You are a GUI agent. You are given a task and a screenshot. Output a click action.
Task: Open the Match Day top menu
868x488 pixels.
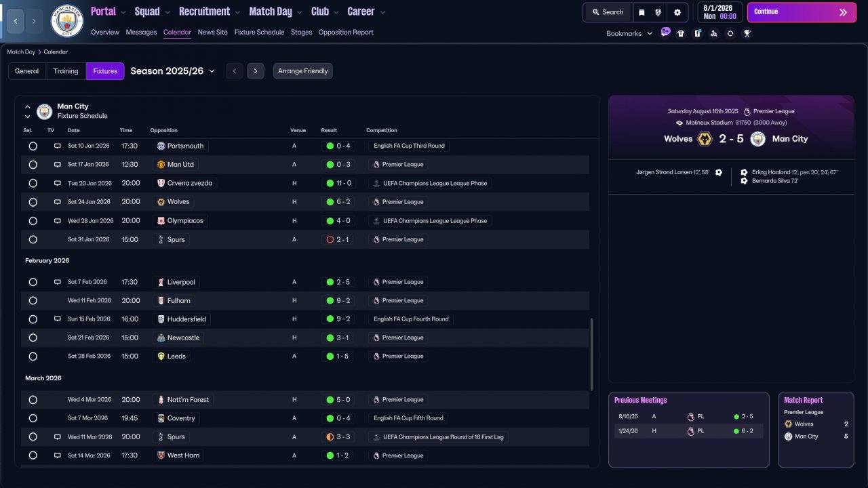click(x=271, y=12)
